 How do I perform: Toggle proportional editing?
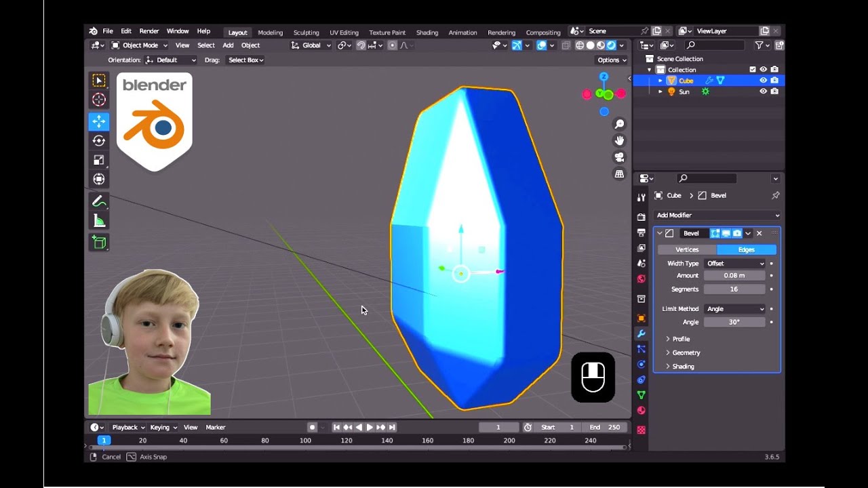(392, 45)
